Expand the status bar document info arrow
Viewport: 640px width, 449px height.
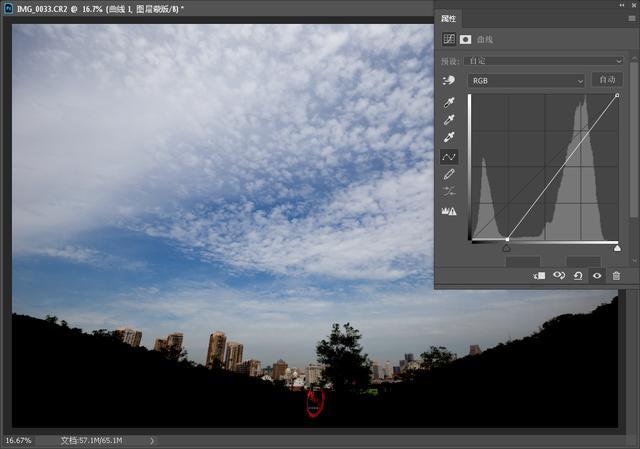click(x=152, y=440)
